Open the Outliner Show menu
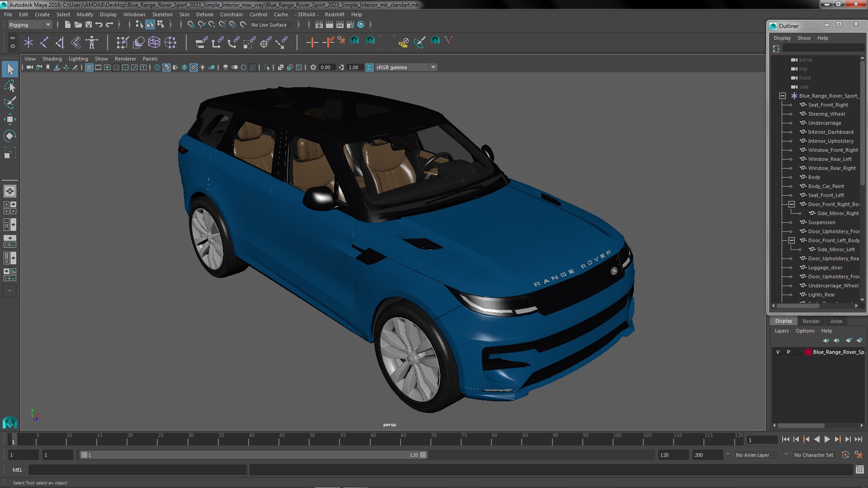This screenshot has width=868, height=488. click(x=804, y=38)
